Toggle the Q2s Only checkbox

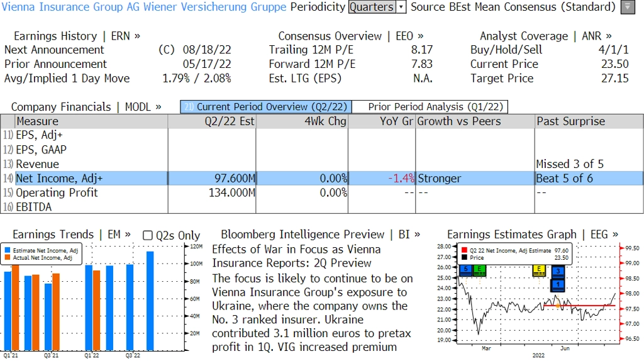pos(147,235)
